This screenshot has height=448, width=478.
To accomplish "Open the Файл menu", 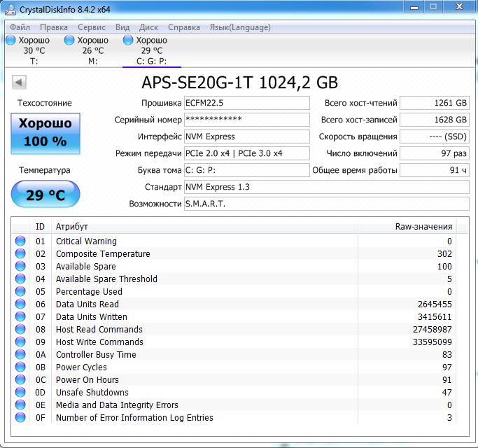I will [x=20, y=27].
